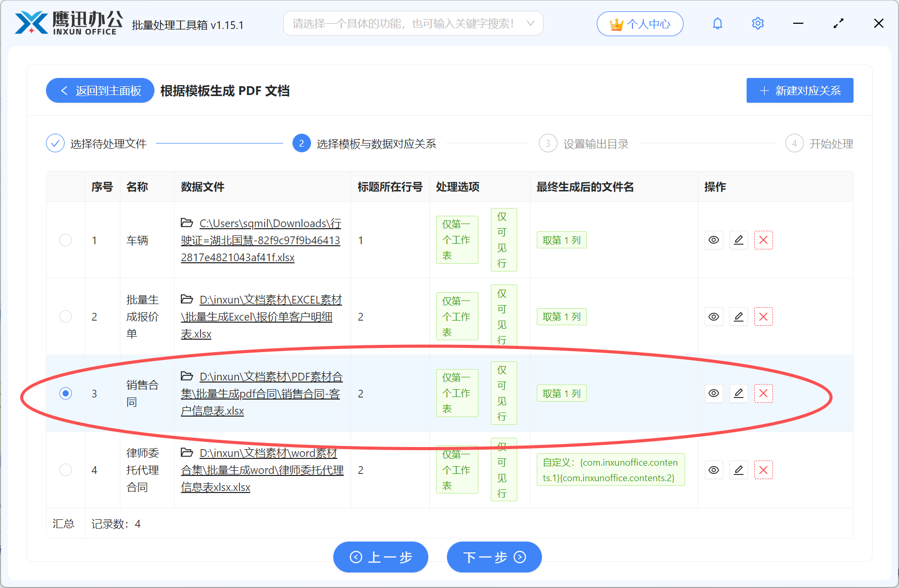
Task: Select the radio button for 批量生成报价单
Action: 65,316
